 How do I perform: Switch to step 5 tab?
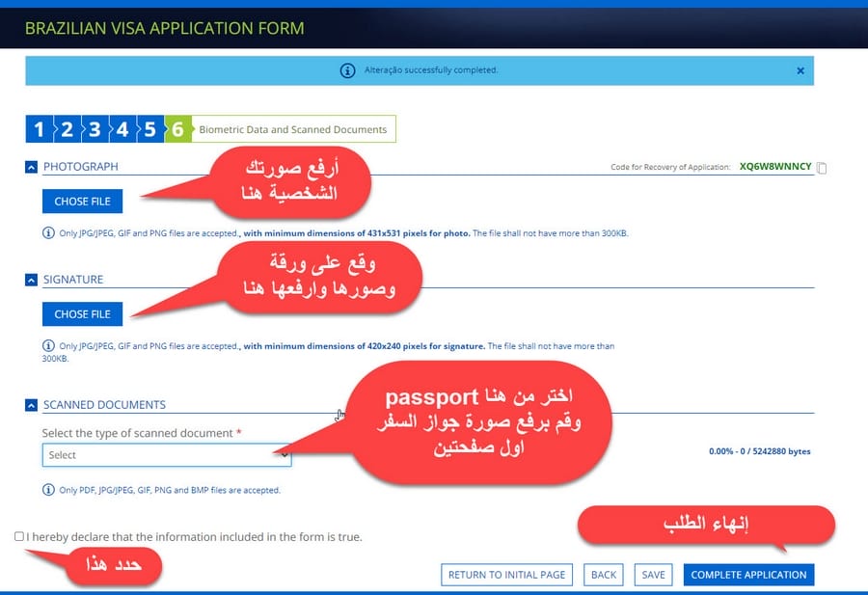(x=150, y=129)
